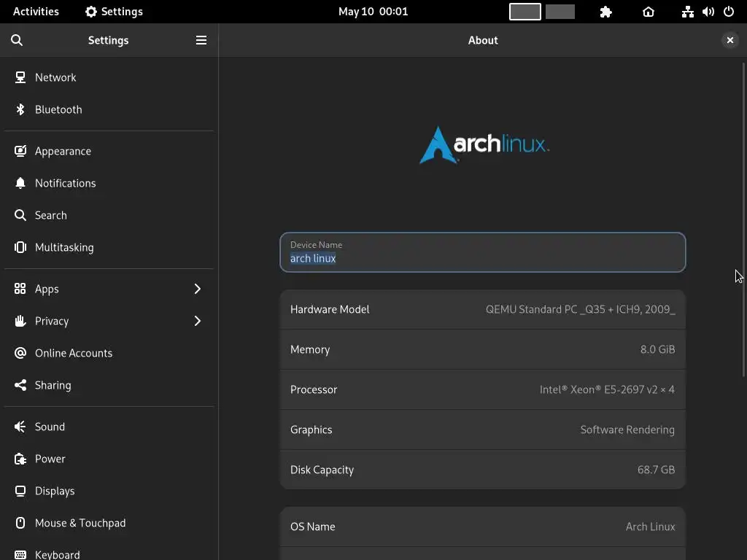Click the Sound speaker icon in sidebar

click(20, 427)
